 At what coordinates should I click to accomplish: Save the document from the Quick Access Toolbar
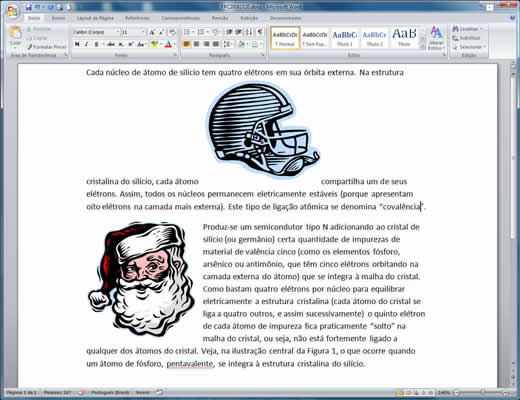click(29, 7)
